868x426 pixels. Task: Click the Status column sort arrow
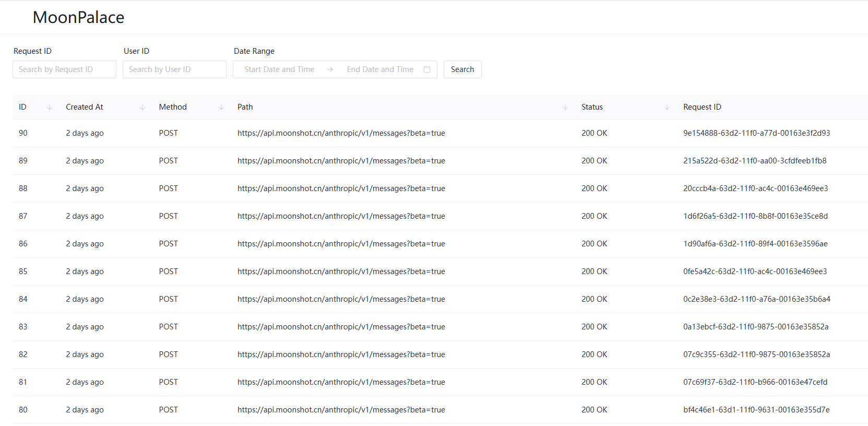tap(667, 107)
